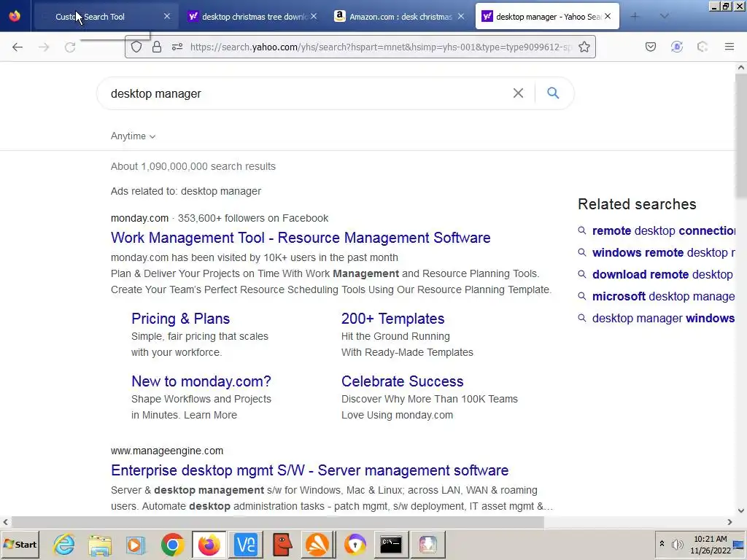Select microsoft desktop manager related search
747x560 pixels.
(663, 297)
